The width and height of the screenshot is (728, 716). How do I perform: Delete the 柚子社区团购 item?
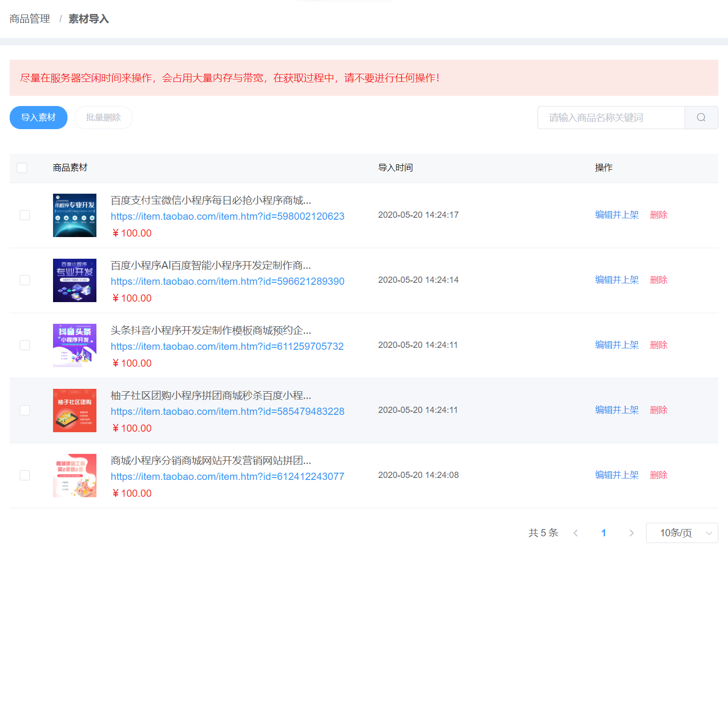(659, 410)
